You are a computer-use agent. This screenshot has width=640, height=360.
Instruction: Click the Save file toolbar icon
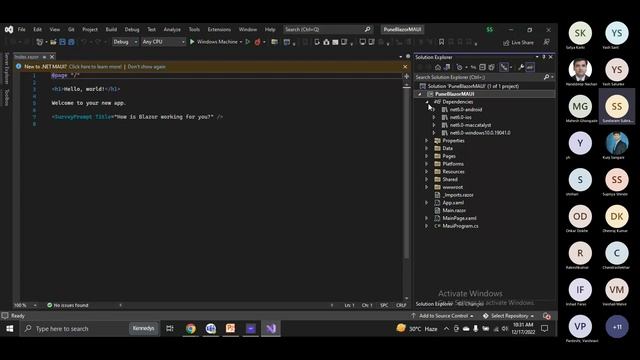(x=62, y=42)
